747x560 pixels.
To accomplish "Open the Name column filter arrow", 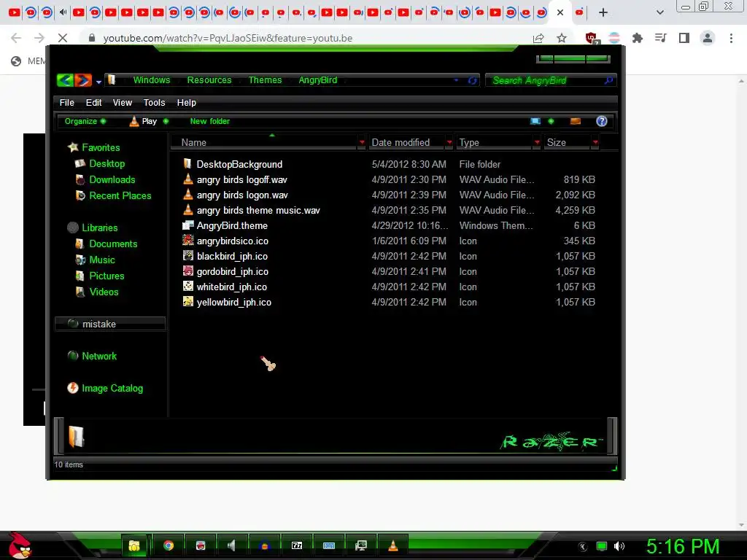I will coord(362,142).
